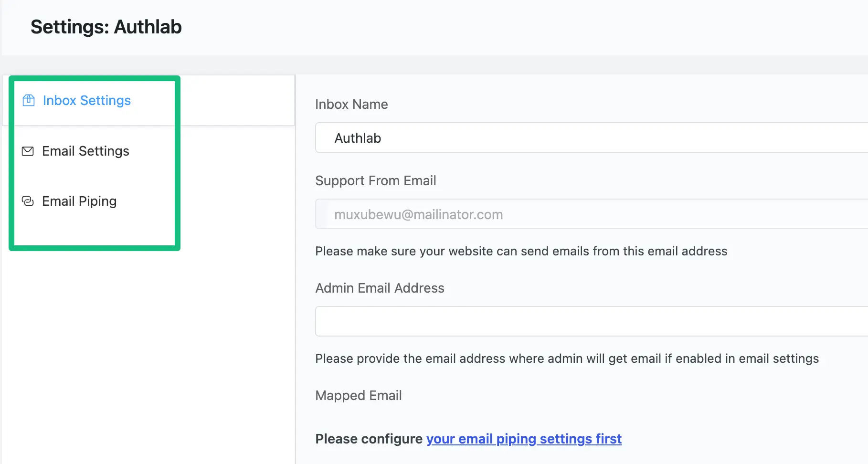Focus the empty Admin Email Address field
The height and width of the screenshot is (464, 868).
pyautogui.click(x=592, y=321)
